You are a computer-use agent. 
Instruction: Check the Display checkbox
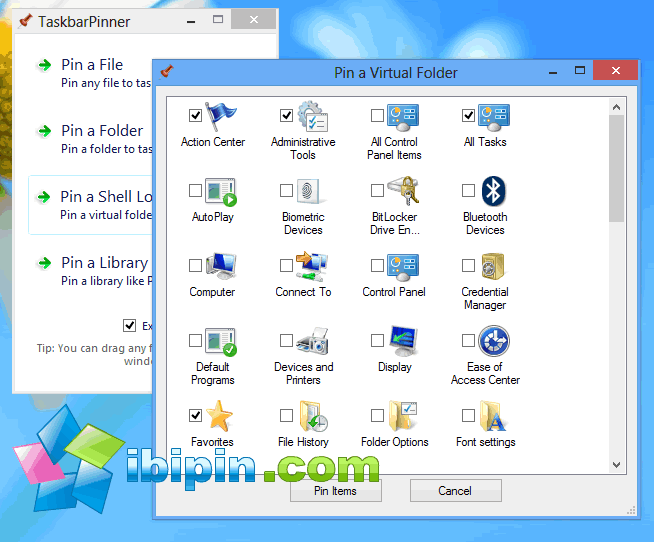pos(377,340)
